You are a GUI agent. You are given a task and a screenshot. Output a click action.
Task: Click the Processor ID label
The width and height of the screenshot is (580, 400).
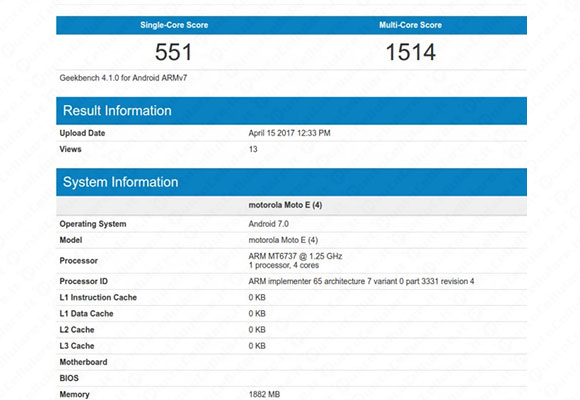pyautogui.click(x=84, y=282)
